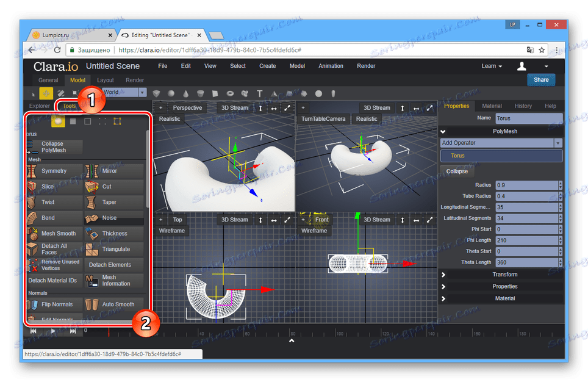Open the File menu
This screenshot has width=588, height=382.
point(163,66)
